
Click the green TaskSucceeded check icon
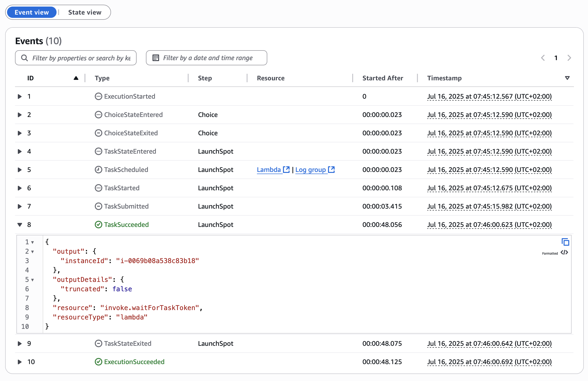tap(98, 225)
